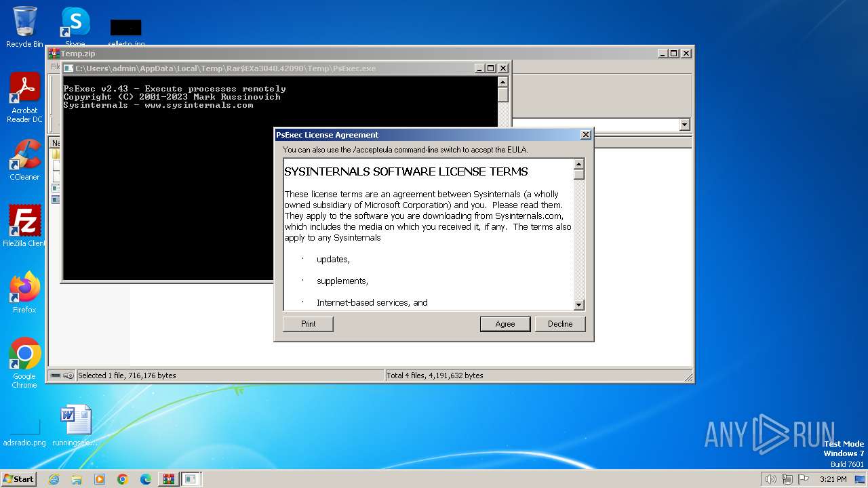Close the PsExec.exe console window
This screenshot has height=488, width=868.
[503, 68]
